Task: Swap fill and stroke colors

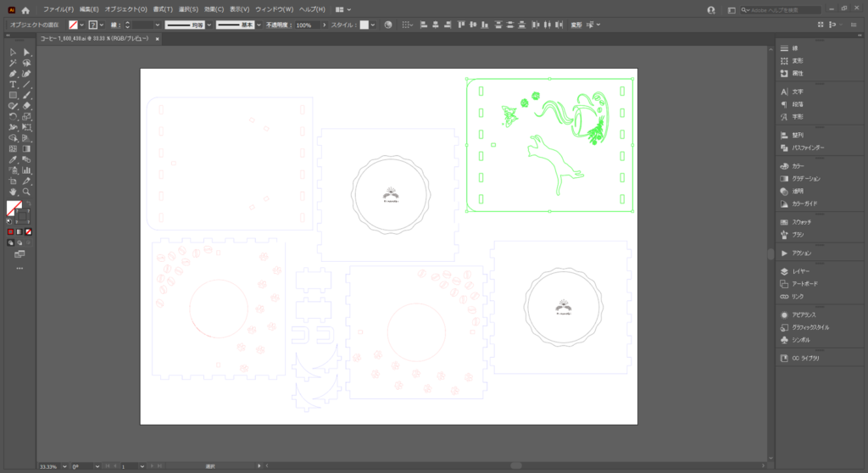Action: click(x=28, y=203)
